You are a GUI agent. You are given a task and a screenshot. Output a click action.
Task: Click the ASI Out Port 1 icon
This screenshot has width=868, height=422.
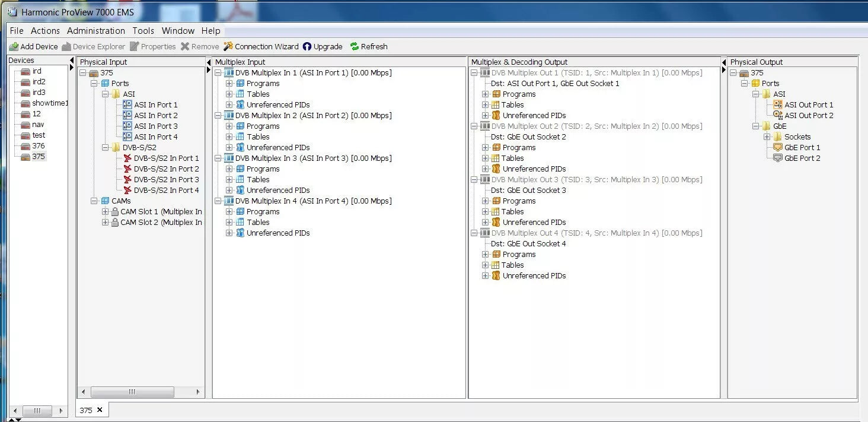click(778, 104)
